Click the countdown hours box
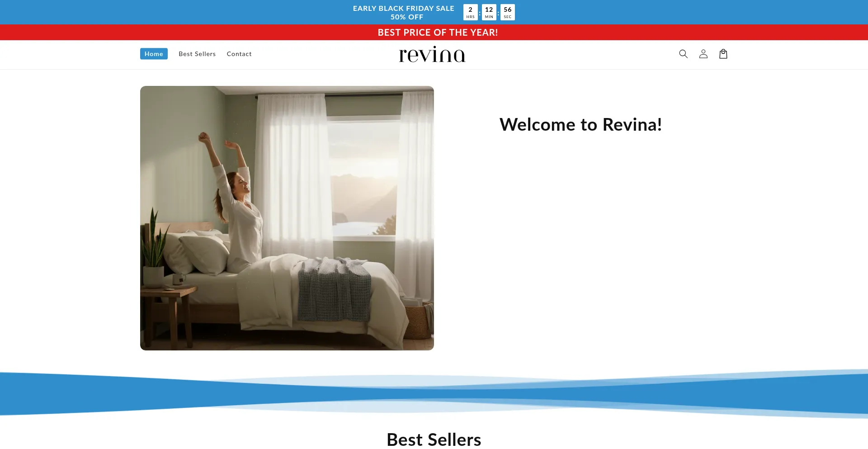The image size is (868, 449). pos(470,12)
